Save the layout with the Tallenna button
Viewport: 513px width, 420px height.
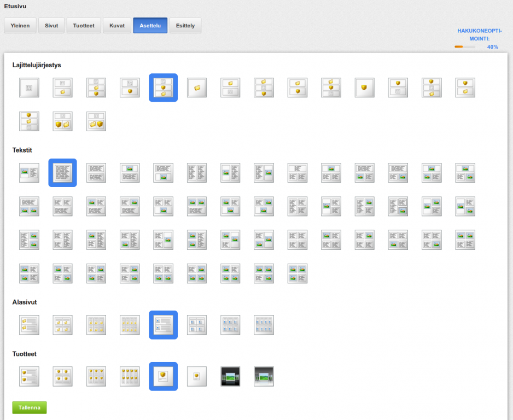30,407
